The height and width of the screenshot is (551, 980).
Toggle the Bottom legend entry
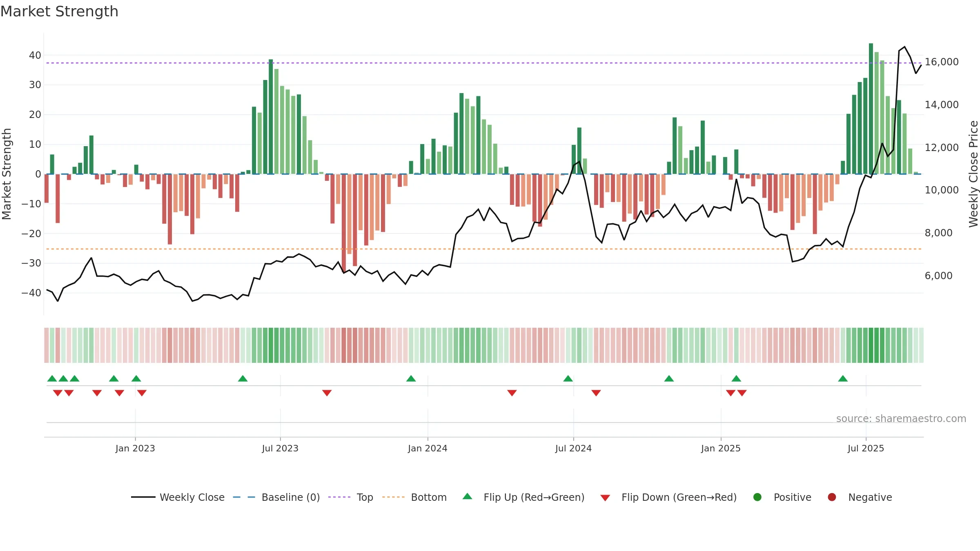pyautogui.click(x=414, y=497)
